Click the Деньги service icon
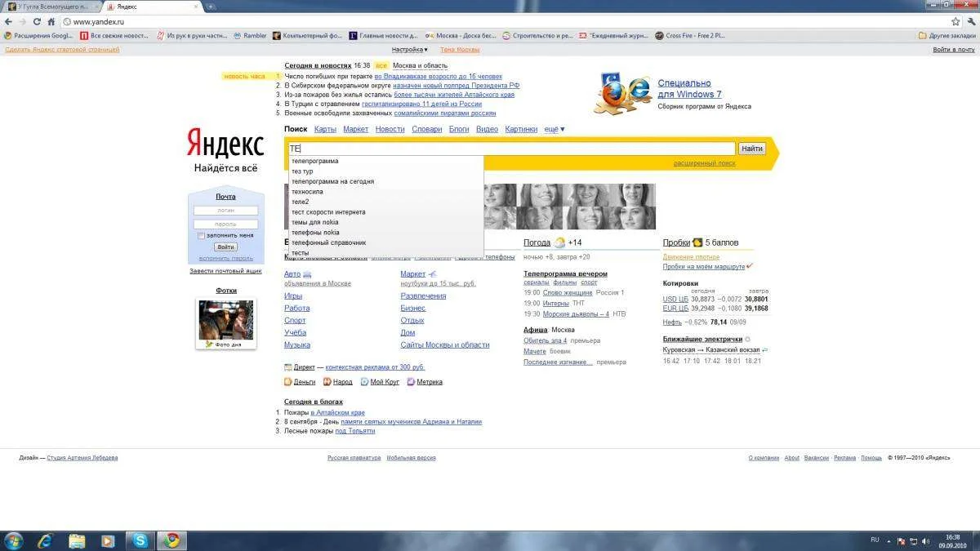This screenshot has height=551, width=980. 288,381
